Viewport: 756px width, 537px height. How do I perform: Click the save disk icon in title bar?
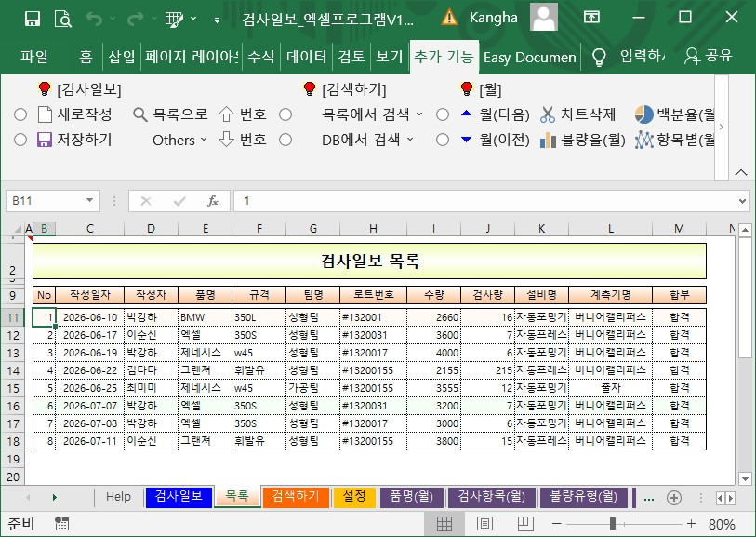pos(33,19)
